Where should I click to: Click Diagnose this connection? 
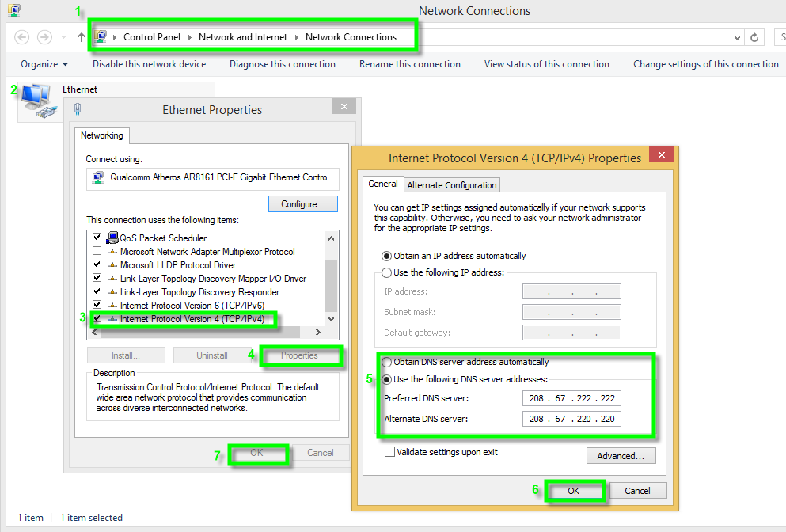[x=283, y=64]
